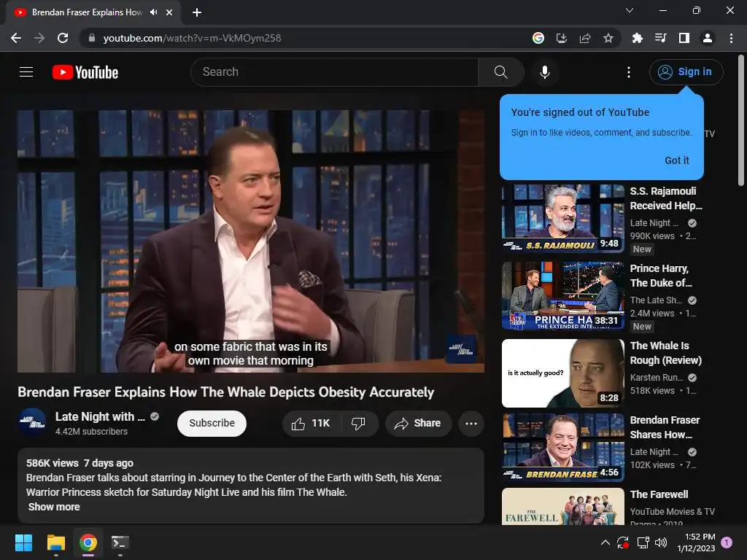Click the Sign in button
The image size is (747, 560).
coord(686,72)
